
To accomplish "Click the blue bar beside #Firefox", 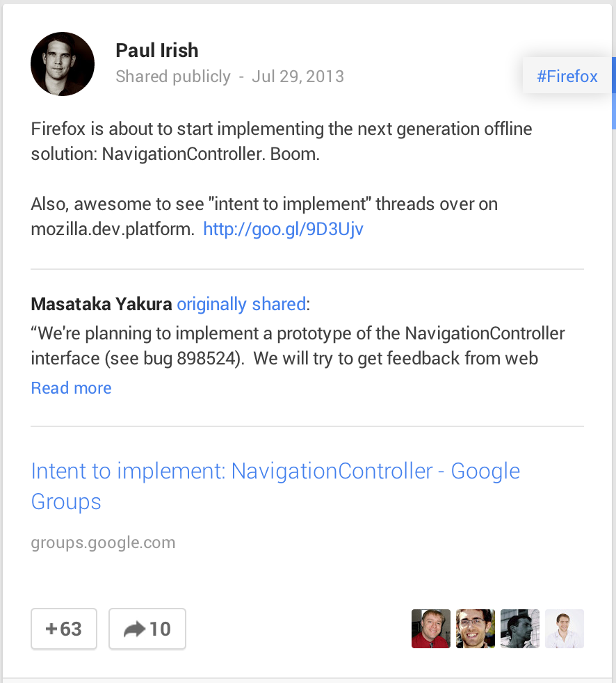I will pyautogui.click(x=614, y=93).
